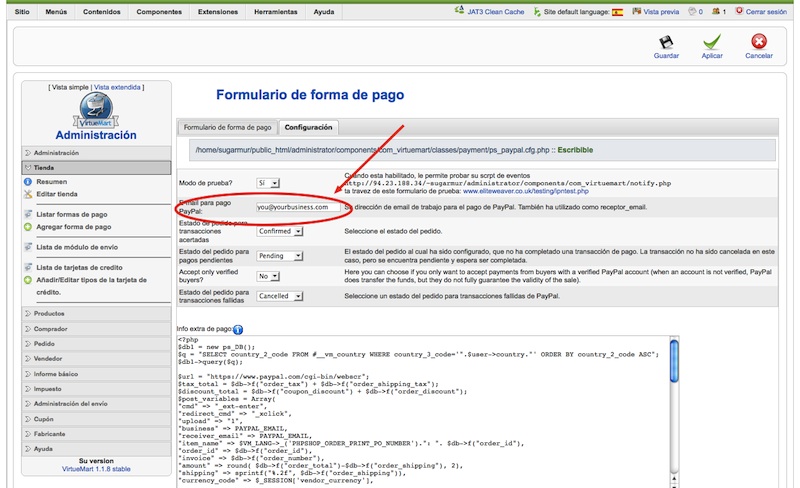This screenshot has width=800, height=488.
Task: Open the Sitio menu
Action: (x=22, y=12)
